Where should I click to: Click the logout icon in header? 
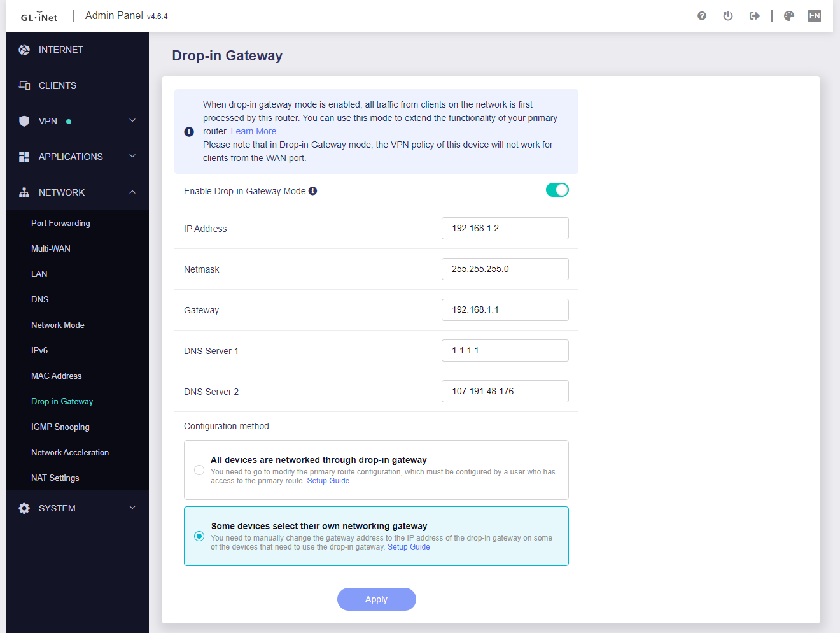pos(754,16)
